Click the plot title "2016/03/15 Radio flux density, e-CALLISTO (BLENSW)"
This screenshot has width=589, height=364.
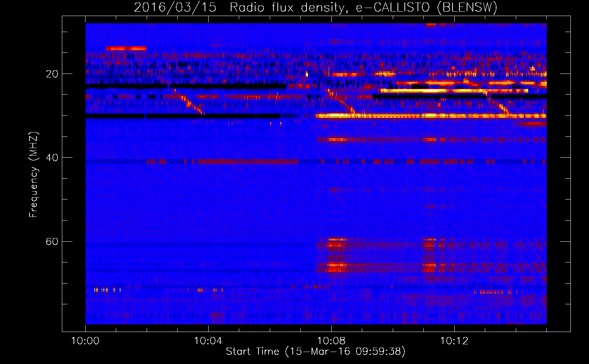pos(316,7)
